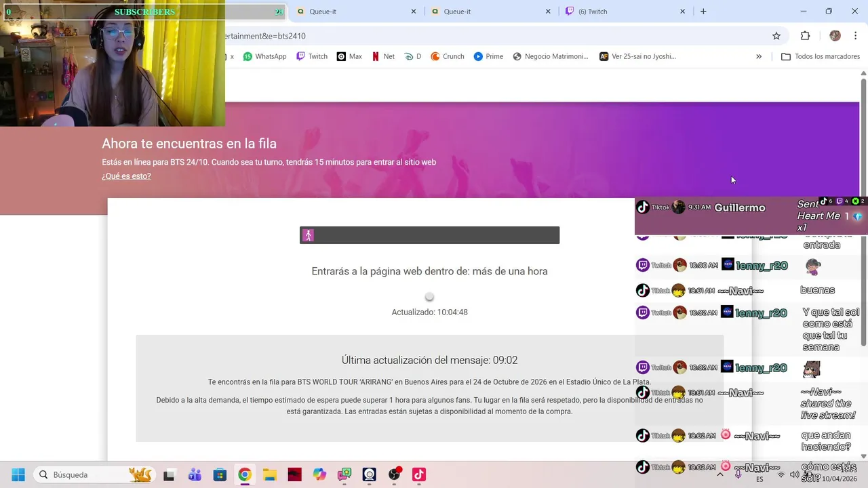Click the page scrollbar up arrow

click(863, 73)
